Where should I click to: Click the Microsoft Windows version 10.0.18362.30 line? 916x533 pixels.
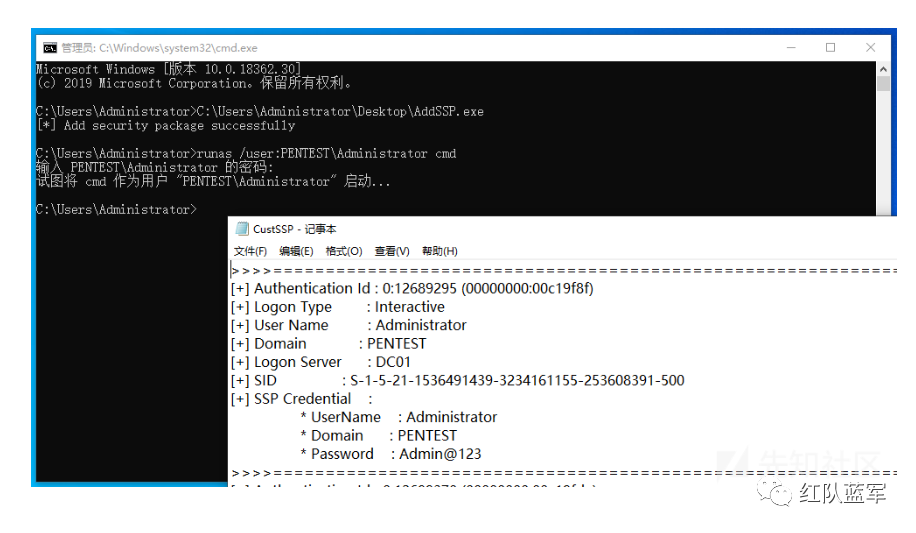(168, 69)
